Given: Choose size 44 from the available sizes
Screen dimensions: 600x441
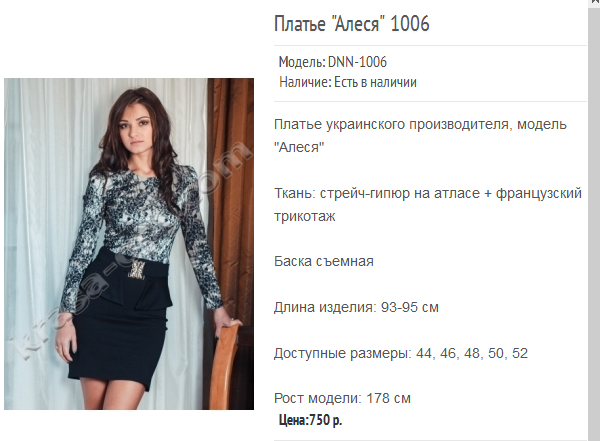Looking at the screenshot, I should (424, 353).
